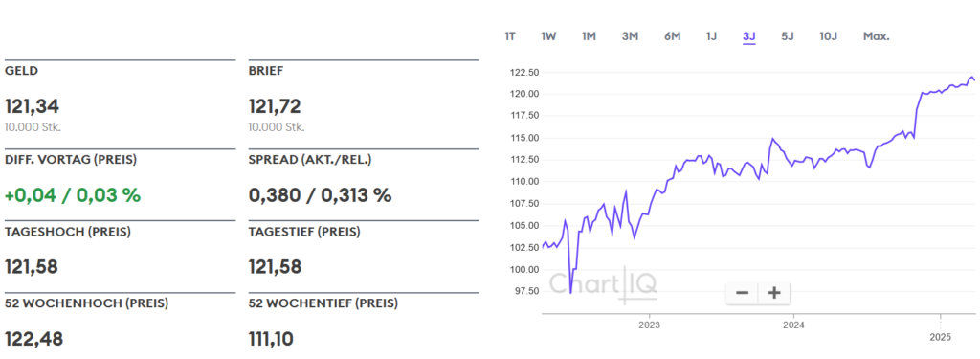Open the 10J chart period
Screen dimensions: 980x359
click(828, 36)
